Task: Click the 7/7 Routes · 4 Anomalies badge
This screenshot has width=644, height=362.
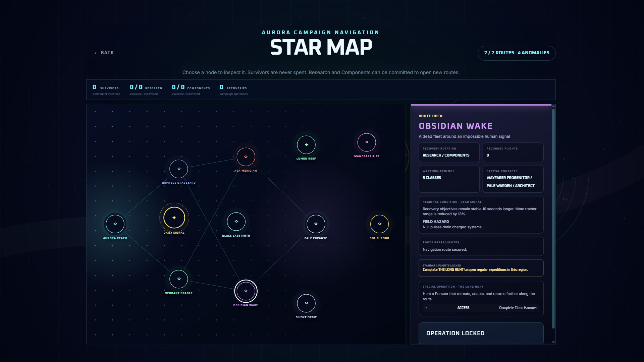Action: point(517,53)
